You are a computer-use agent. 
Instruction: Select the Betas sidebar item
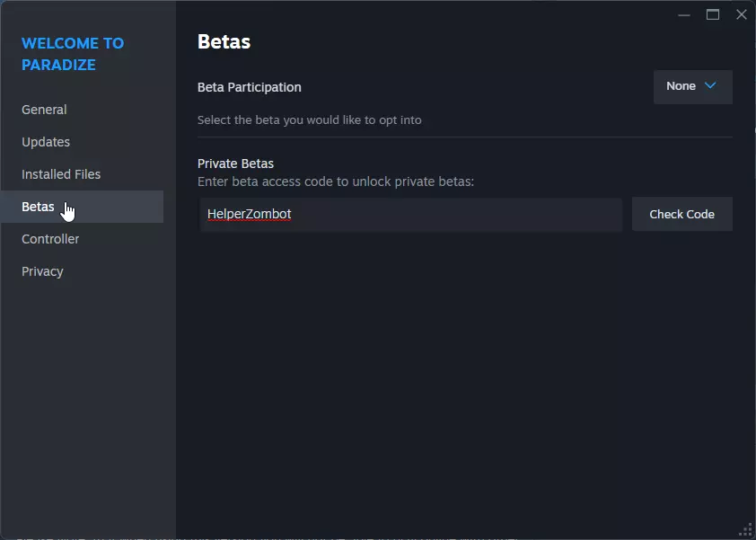[38, 207]
